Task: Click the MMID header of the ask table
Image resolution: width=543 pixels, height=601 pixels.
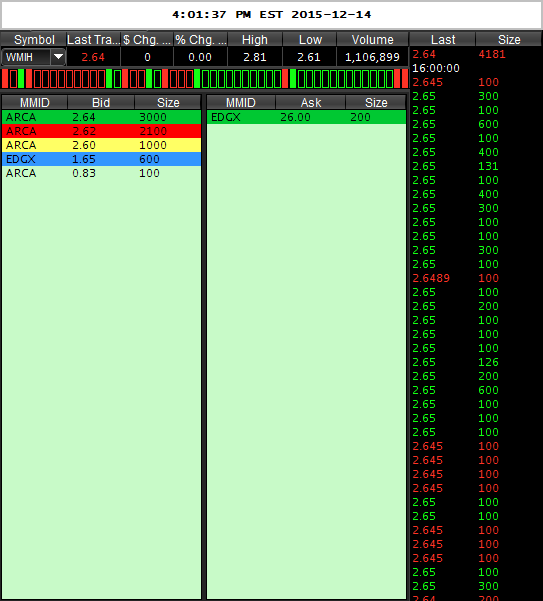Action: click(241, 102)
